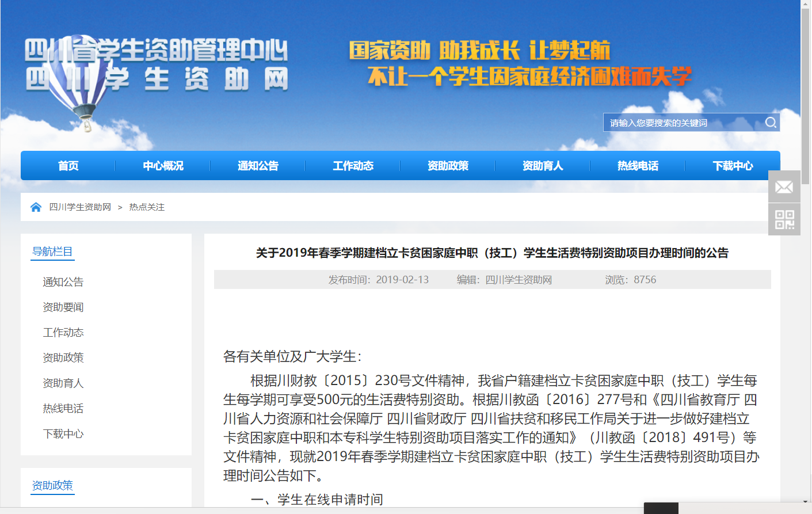The width and height of the screenshot is (812, 514).
Task: Open 首页 in the navigation bar
Action: pyautogui.click(x=68, y=166)
